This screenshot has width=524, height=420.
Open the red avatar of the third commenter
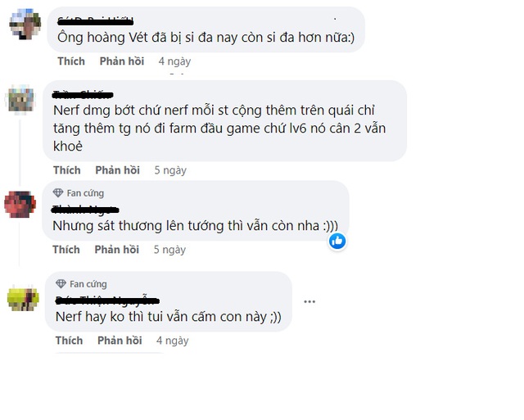(20, 204)
